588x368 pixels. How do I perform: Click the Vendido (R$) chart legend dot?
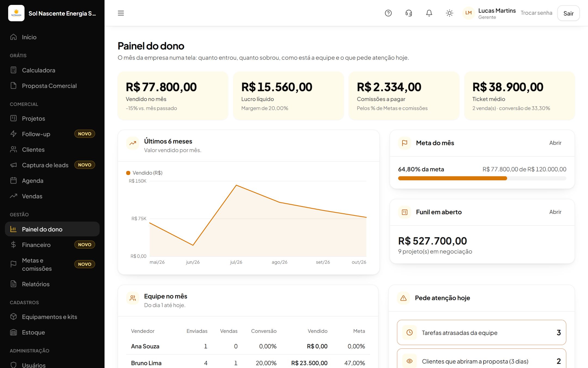(128, 173)
